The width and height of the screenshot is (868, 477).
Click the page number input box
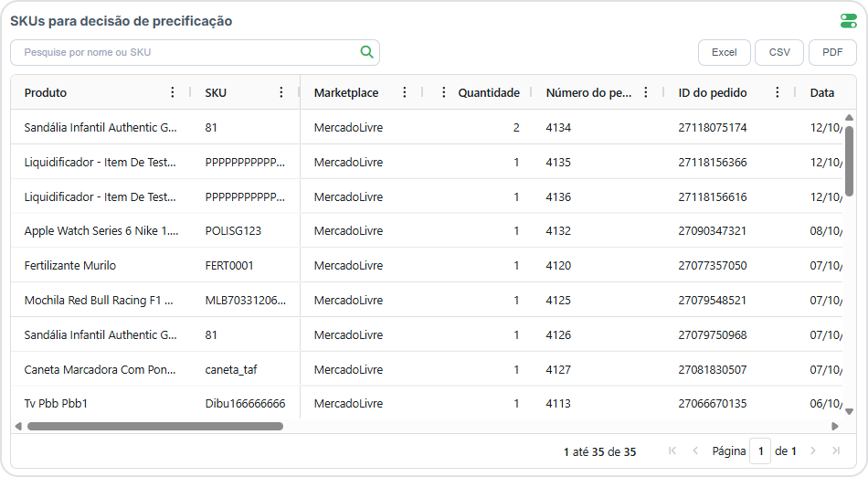pos(760,451)
